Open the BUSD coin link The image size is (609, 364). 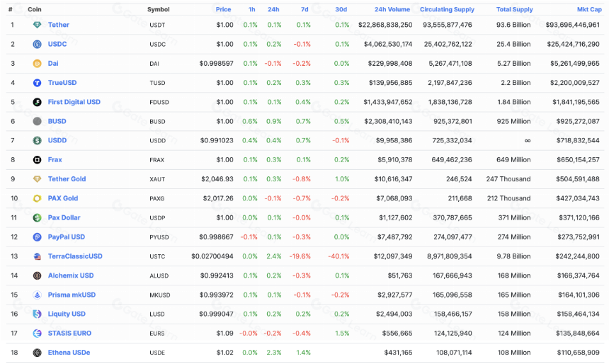tap(57, 121)
